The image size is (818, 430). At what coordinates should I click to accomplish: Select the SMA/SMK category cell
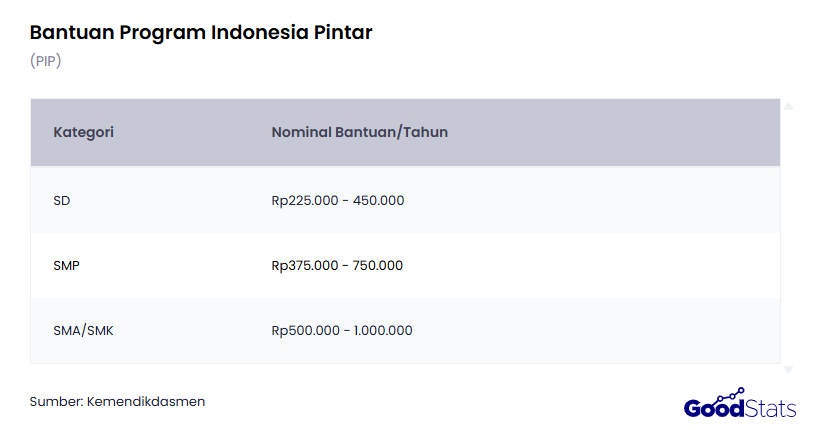tap(83, 330)
